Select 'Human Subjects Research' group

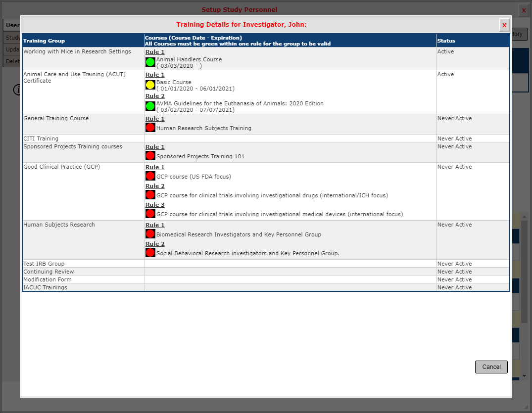click(x=59, y=225)
